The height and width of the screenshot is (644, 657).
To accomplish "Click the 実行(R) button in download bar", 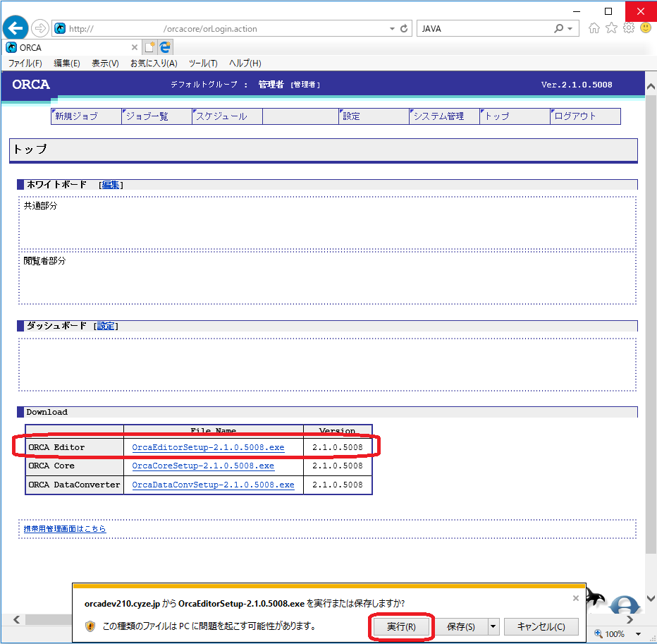I will pos(401,626).
